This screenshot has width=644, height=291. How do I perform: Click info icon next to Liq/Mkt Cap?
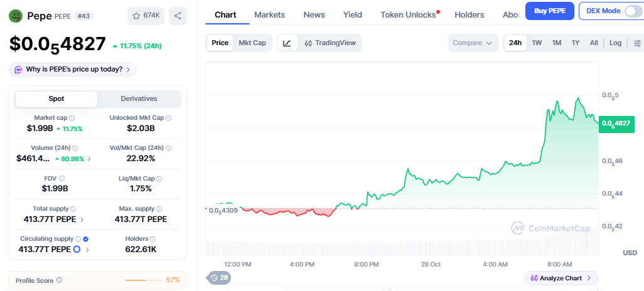(x=159, y=179)
